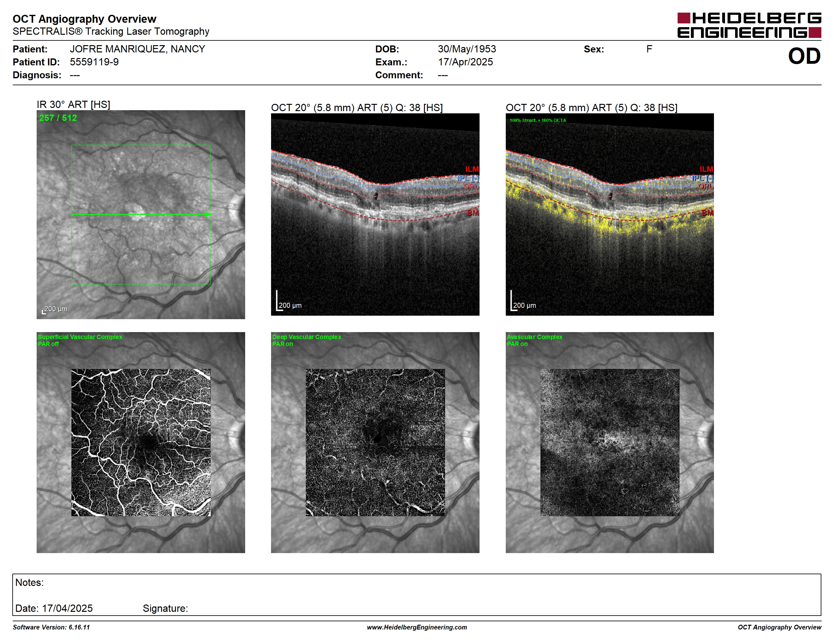The width and height of the screenshot is (834, 644).
Task: Click the Software Version: 6.16.11 text
Action: click(51, 627)
